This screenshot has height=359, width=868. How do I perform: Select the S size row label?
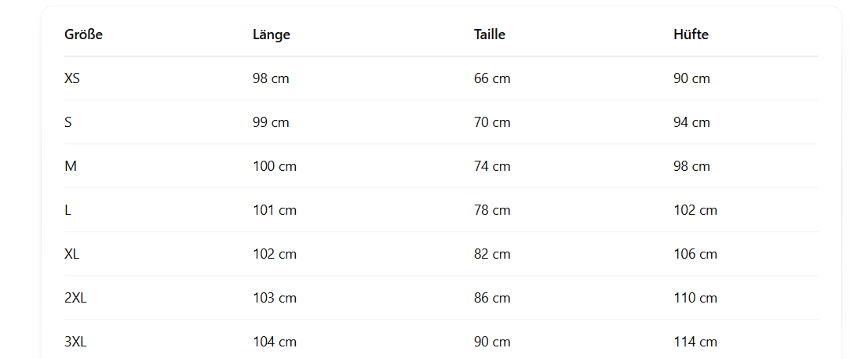point(68,122)
